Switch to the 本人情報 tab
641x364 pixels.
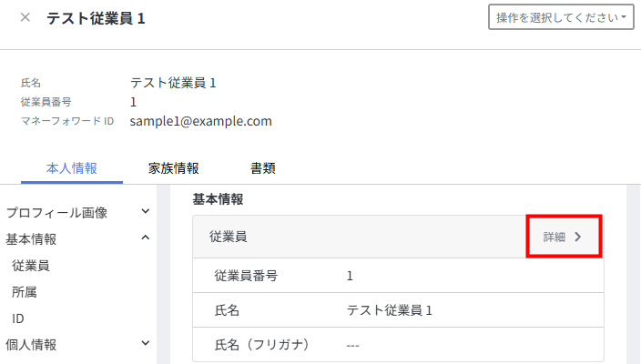pos(71,167)
